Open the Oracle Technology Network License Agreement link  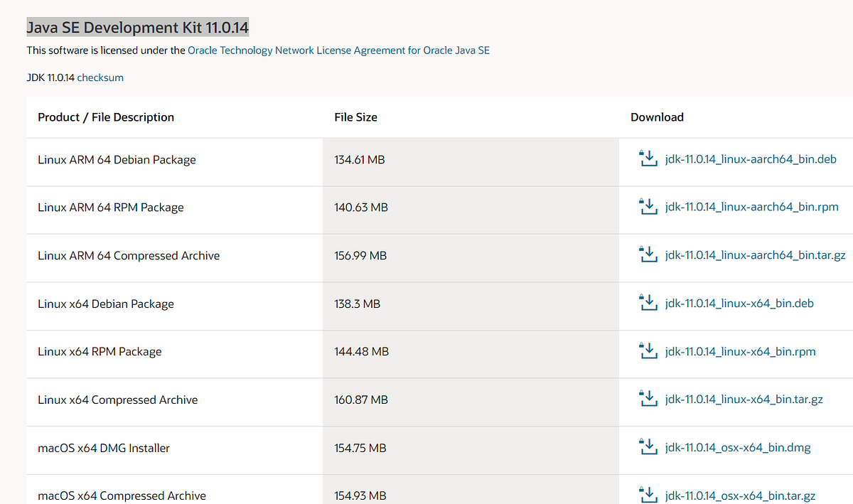tap(338, 50)
